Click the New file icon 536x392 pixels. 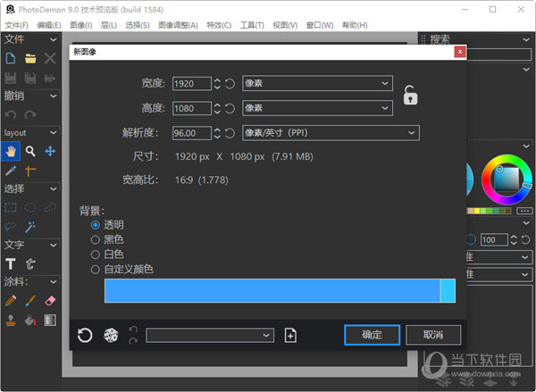tap(11, 58)
